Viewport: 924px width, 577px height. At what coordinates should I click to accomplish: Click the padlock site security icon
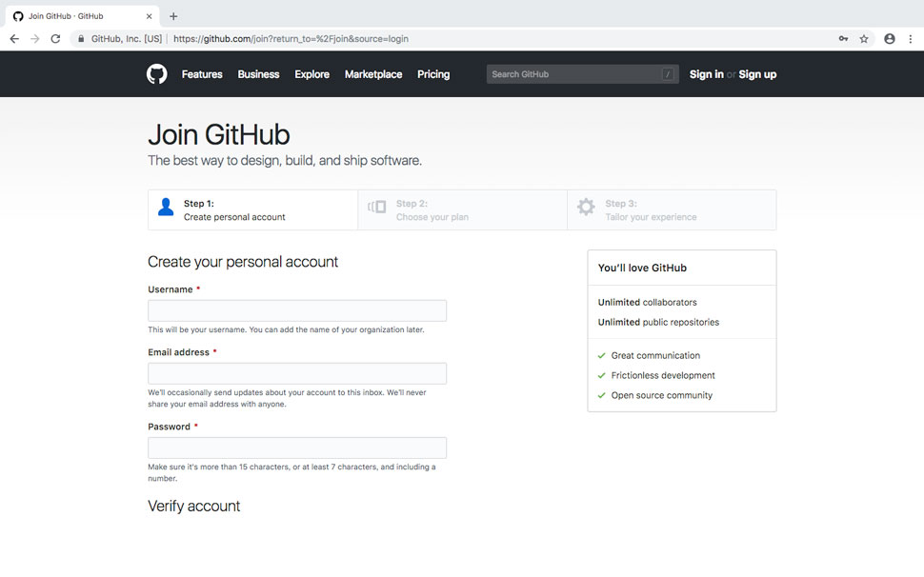tap(81, 39)
